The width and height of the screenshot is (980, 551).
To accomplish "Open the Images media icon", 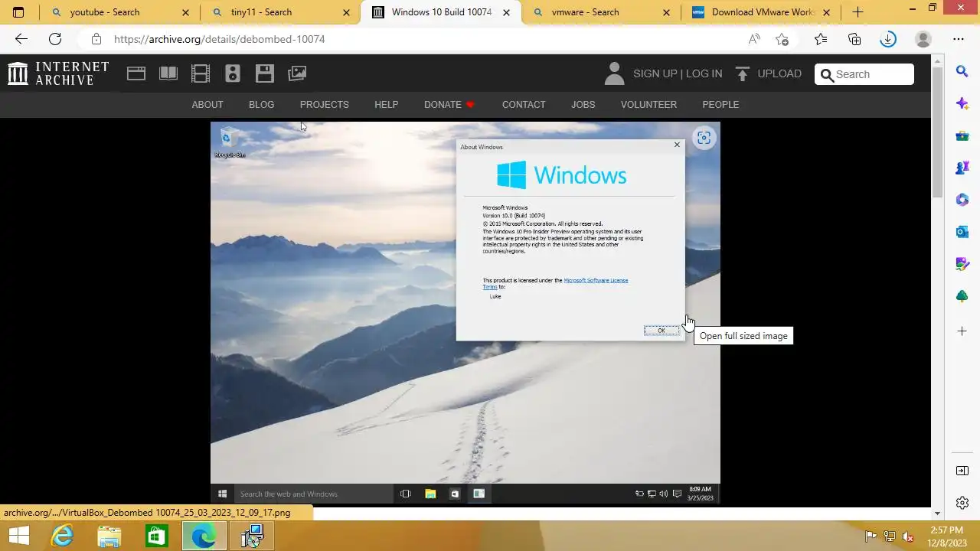I will (x=297, y=73).
